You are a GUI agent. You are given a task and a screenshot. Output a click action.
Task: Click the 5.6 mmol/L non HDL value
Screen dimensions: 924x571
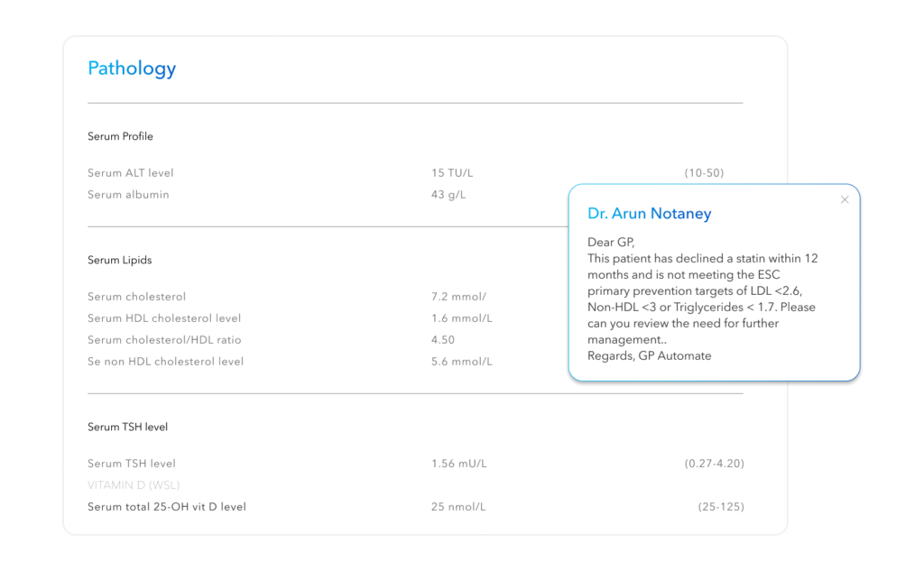pos(462,362)
